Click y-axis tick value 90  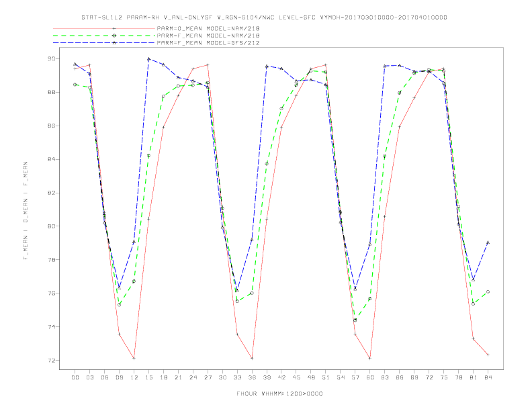(51, 58)
